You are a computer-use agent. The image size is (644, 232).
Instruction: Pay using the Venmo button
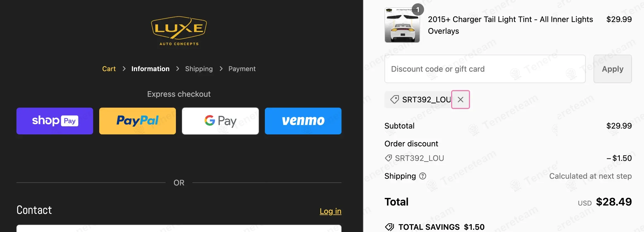303,121
